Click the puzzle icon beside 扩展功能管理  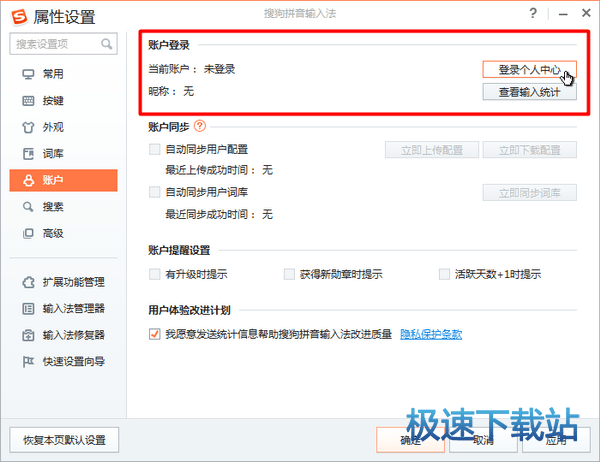[x=28, y=282]
